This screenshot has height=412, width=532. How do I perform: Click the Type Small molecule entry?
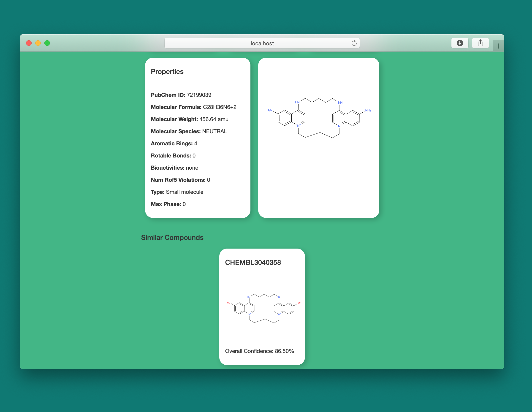[x=177, y=192]
